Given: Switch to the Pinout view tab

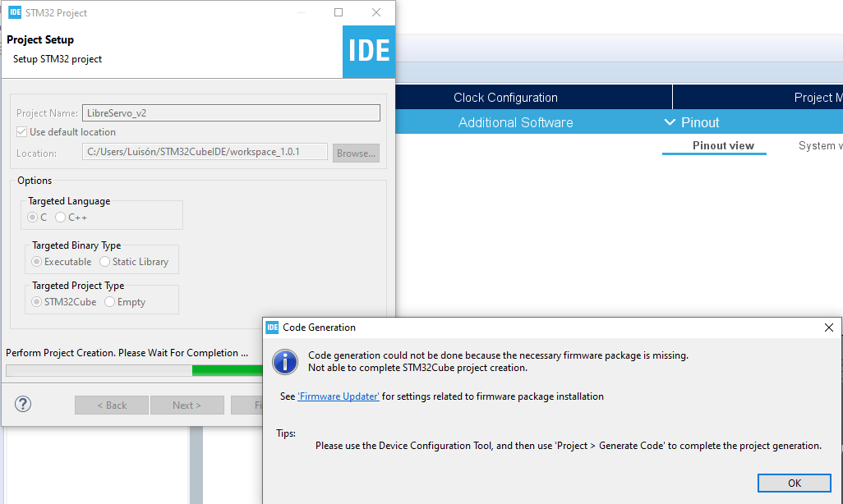Looking at the screenshot, I should coord(723,145).
